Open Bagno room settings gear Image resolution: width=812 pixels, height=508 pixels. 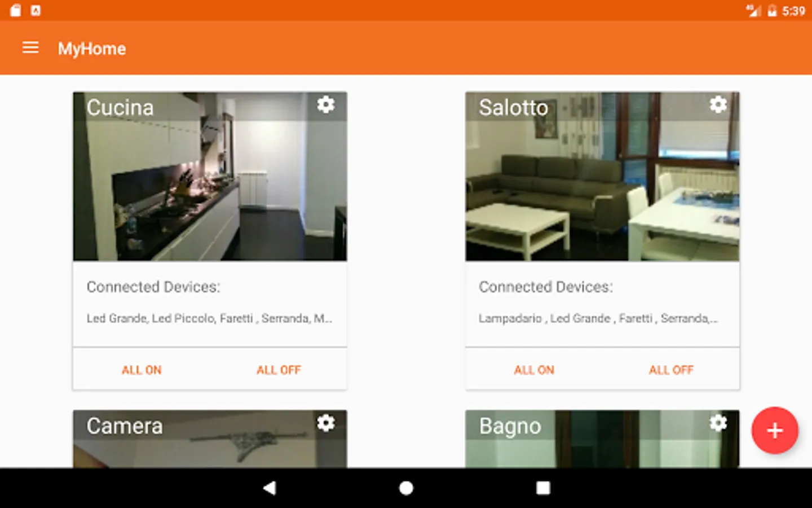pos(718,423)
